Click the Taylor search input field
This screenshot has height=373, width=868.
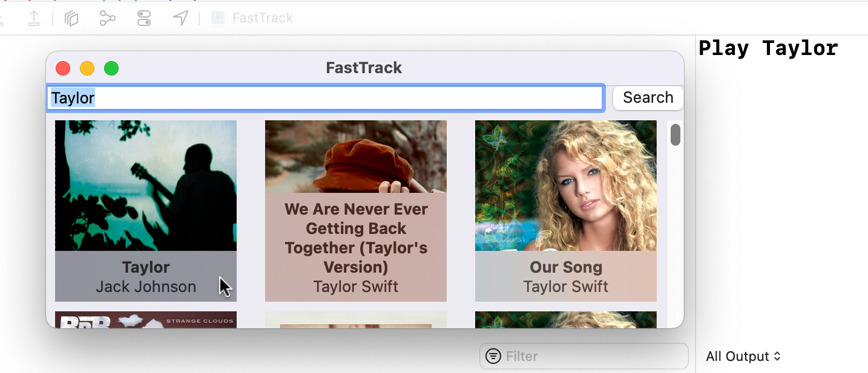point(325,97)
